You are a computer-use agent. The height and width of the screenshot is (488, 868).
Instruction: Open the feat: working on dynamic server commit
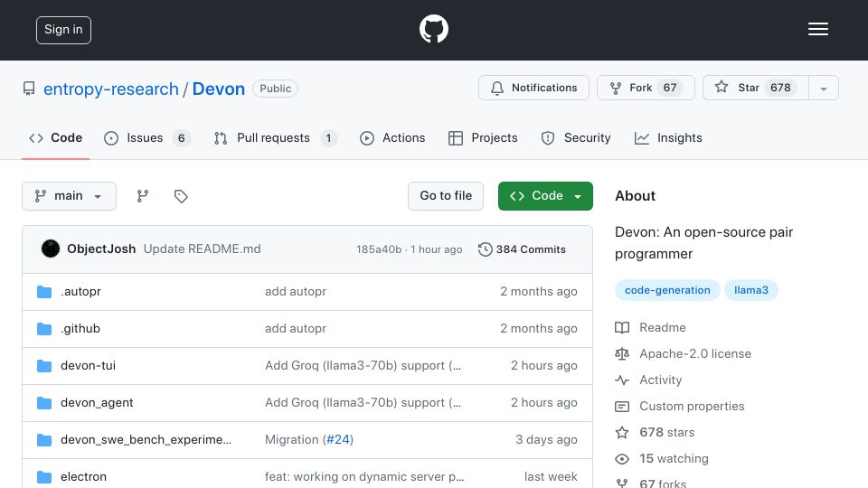pos(364,477)
